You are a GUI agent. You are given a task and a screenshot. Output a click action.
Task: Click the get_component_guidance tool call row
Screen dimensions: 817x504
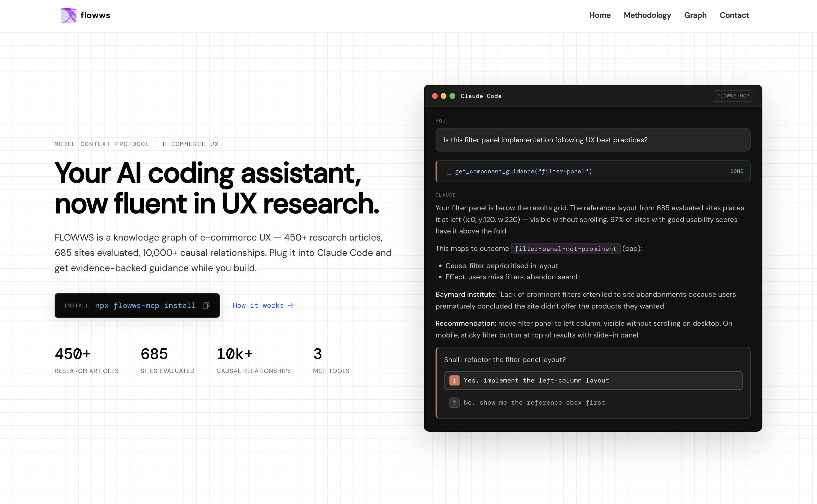pos(593,171)
